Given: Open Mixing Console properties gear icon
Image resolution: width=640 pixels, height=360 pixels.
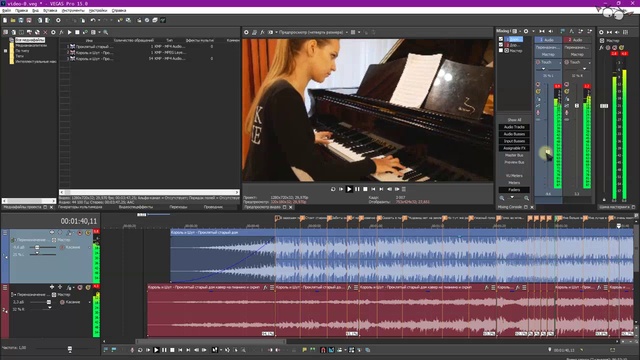Looking at the screenshot, I should (526, 31).
